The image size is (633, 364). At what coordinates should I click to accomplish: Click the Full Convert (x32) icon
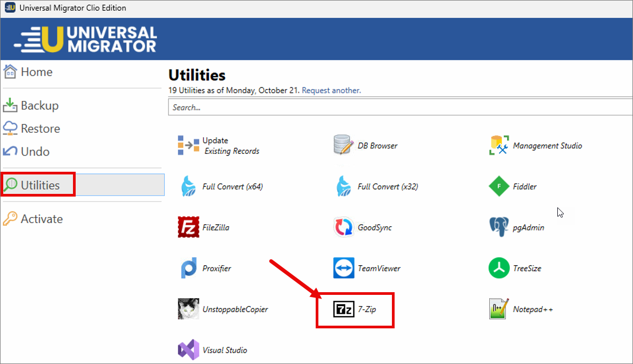[x=344, y=186]
